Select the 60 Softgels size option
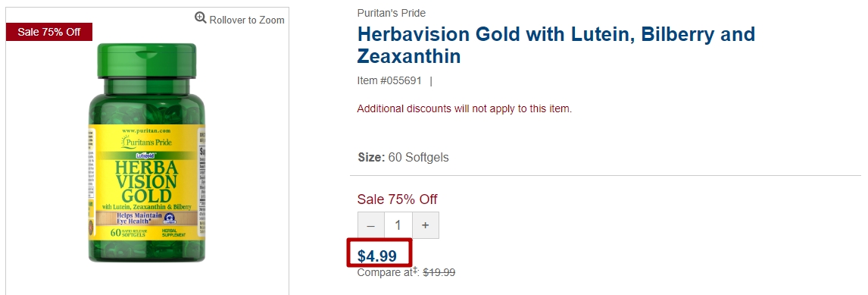Image resolution: width=868 pixels, height=295 pixels. point(419,158)
